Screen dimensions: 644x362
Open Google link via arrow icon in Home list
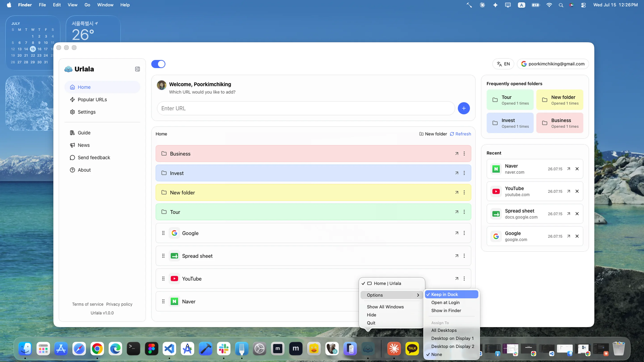[456, 233]
